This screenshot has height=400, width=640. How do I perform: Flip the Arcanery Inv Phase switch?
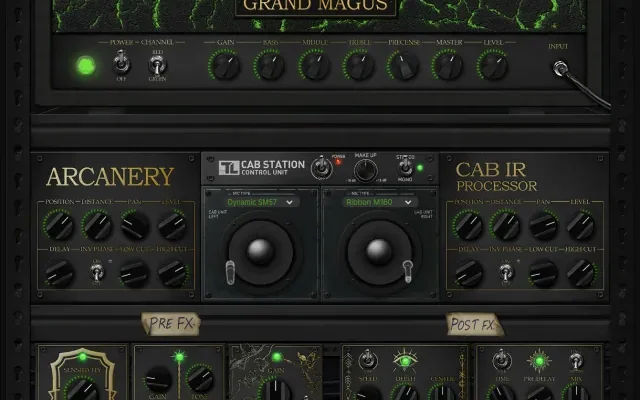97,271
